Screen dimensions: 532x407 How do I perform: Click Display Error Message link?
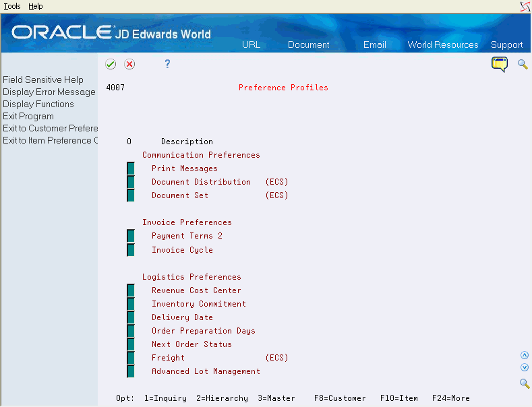click(49, 92)
